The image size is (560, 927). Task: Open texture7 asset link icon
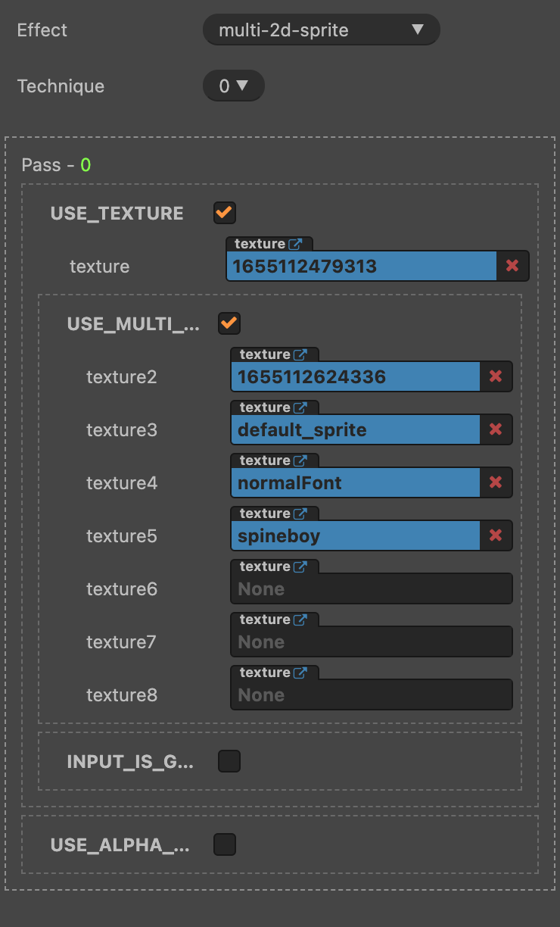(x=301, y=620)
